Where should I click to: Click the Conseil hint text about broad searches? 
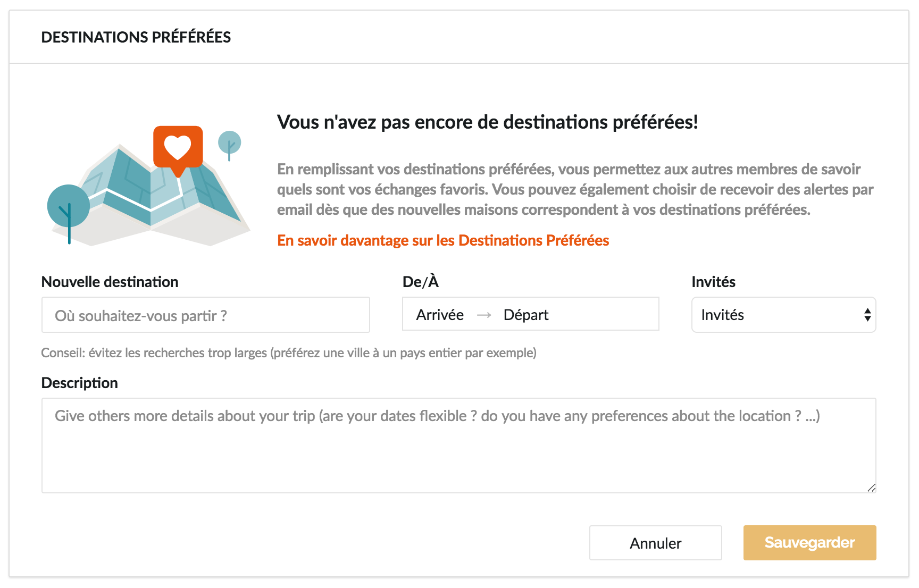289,352
